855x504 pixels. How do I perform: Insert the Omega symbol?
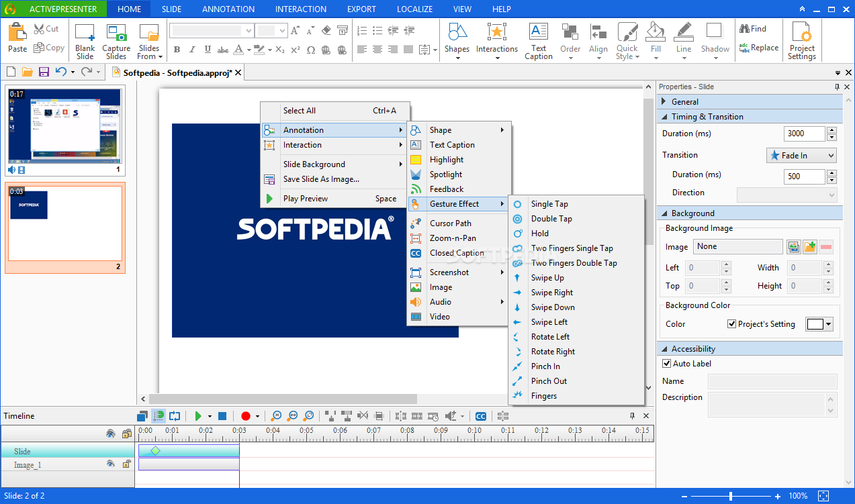point(310,50)
